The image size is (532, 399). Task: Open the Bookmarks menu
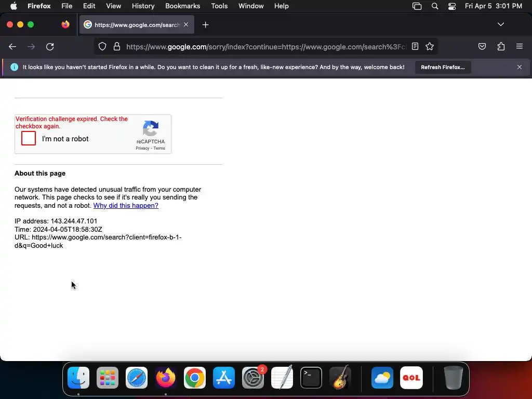182,6
